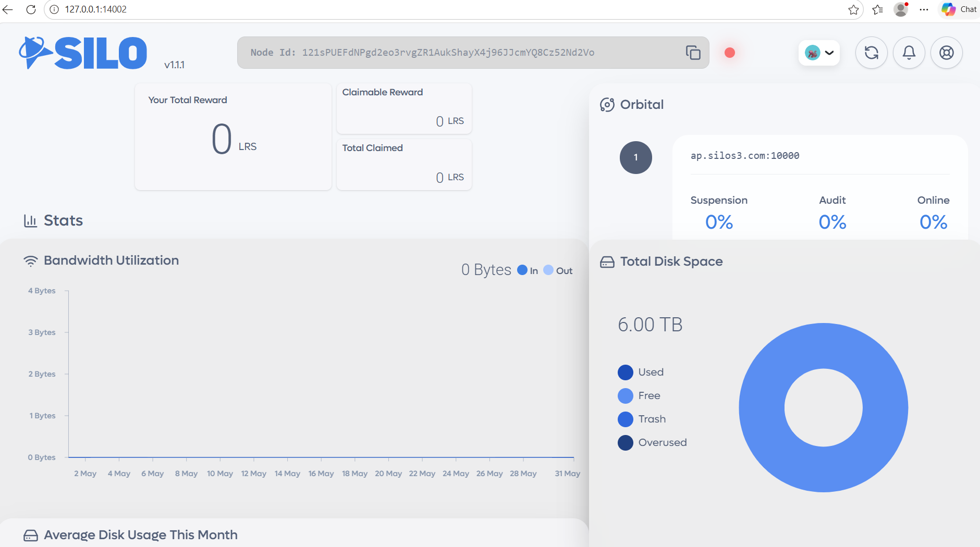Click the Free disk color swatch
The width and height of the screenshot is (980, 547).
tap(626, 396)
